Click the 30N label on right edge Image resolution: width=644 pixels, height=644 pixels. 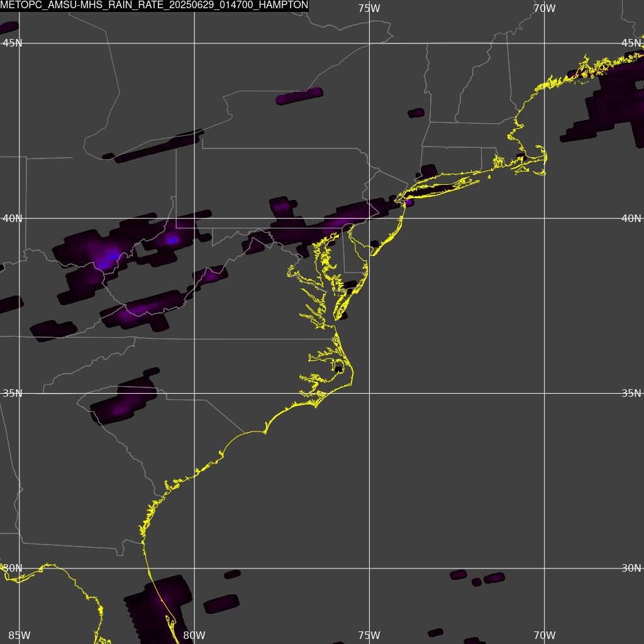click(631, 569)
